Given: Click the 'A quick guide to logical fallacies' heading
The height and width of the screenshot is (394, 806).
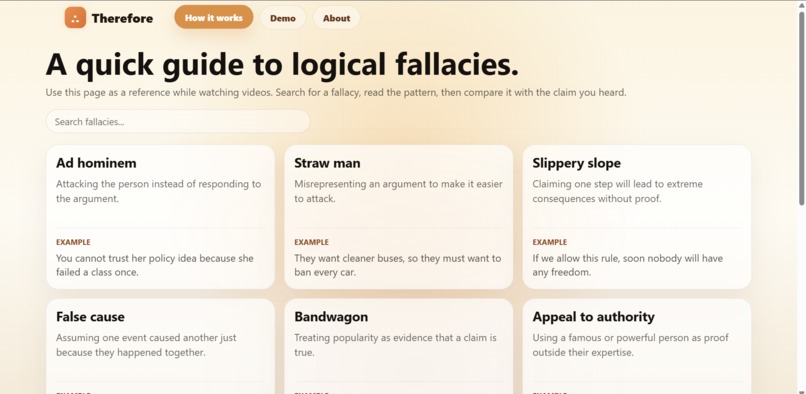Looking at the screenshot, I should (x=282, y=65).
